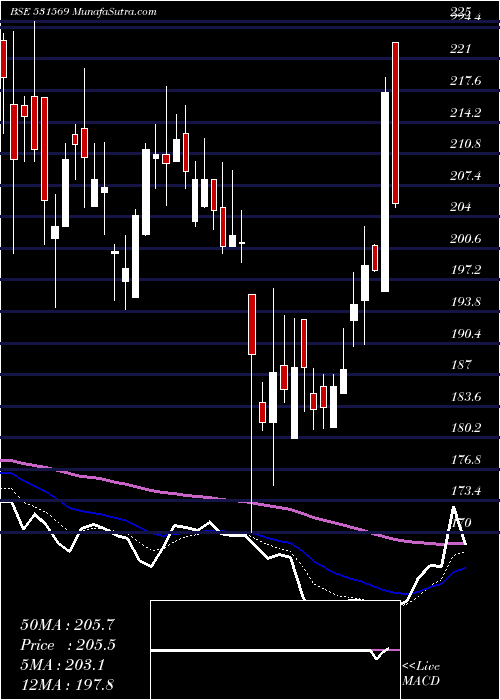Click the 204 price axis label
Viewport: 500px width, 700px height.
[461, 208]
